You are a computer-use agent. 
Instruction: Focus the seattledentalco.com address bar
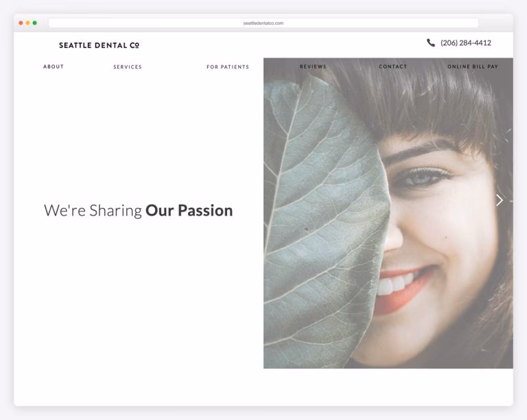tap(263, 23)
